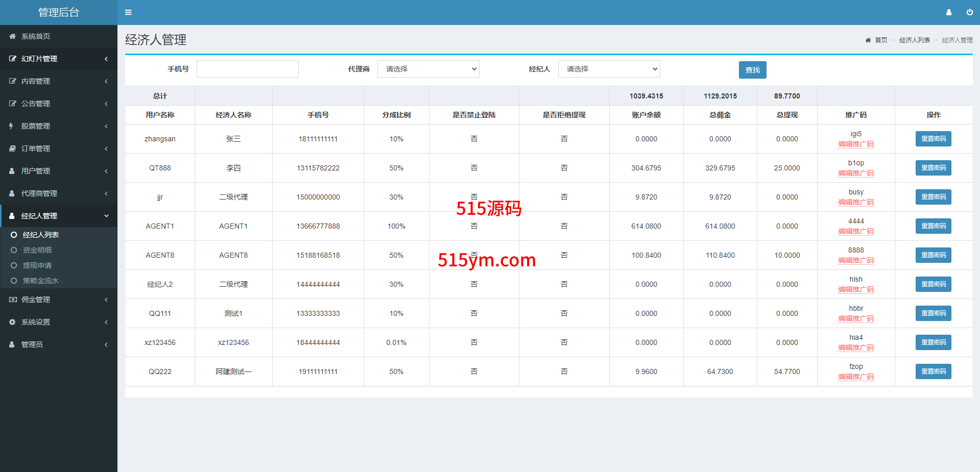
Task: Open the 经纪人 dropdown filter
Action: (609, 69)
